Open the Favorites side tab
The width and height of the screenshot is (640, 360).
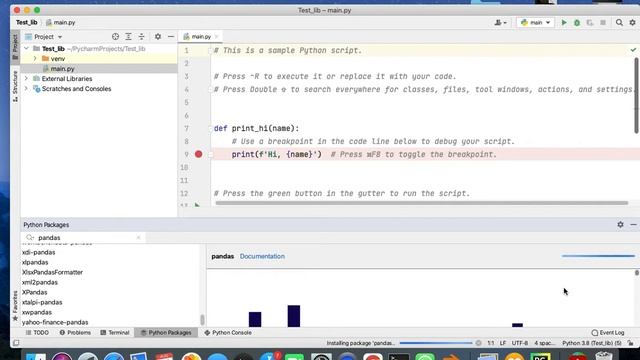coord(15,306)
